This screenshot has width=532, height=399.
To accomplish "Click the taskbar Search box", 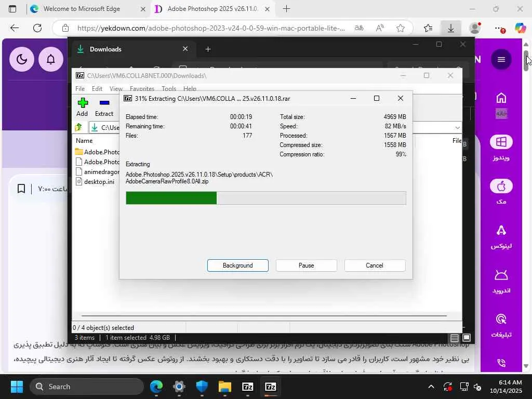I will pos(87,387).
